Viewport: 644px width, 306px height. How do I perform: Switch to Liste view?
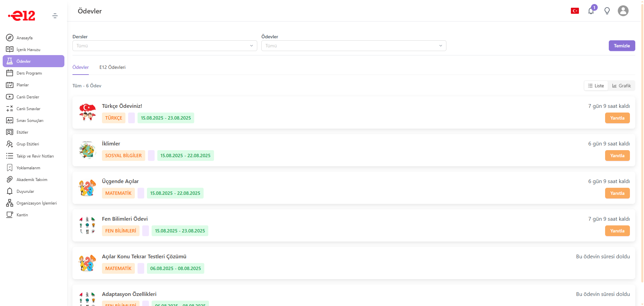pos(596,86)
